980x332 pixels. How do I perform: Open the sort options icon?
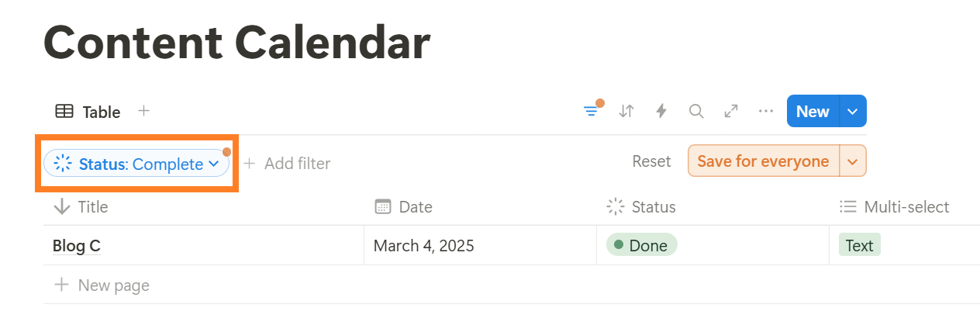coord(626,111)
